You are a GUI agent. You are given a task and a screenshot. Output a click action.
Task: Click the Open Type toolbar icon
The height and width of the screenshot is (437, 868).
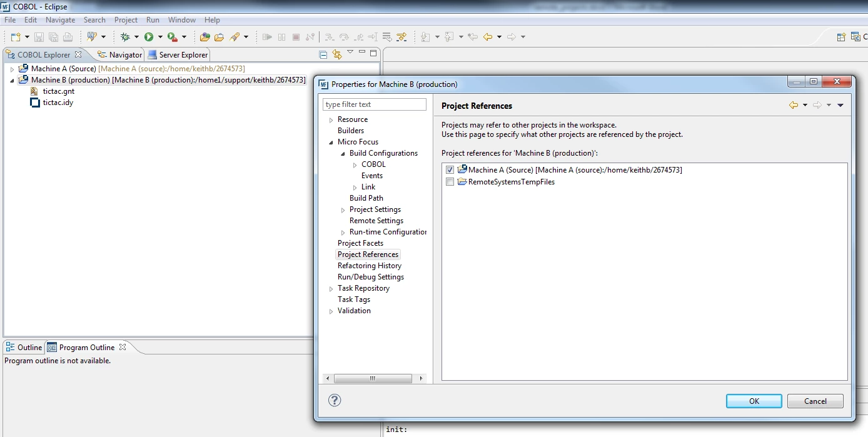click(204, 37)
